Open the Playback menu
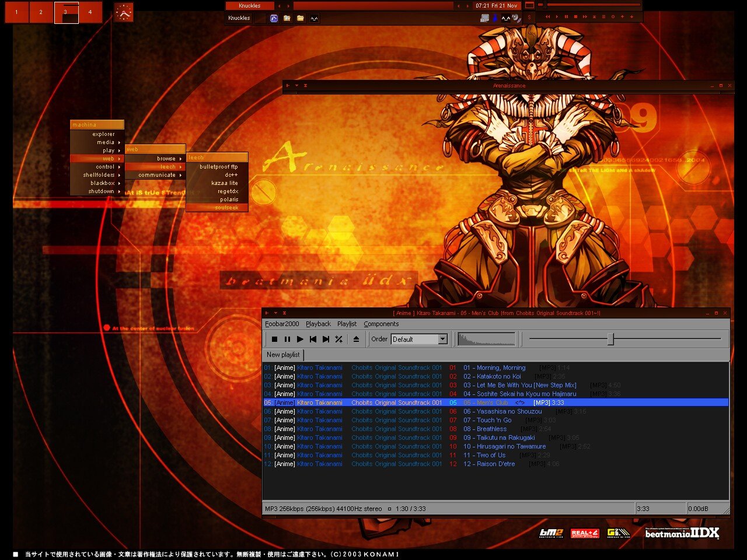The image size is (747, 560). (318, 324)
